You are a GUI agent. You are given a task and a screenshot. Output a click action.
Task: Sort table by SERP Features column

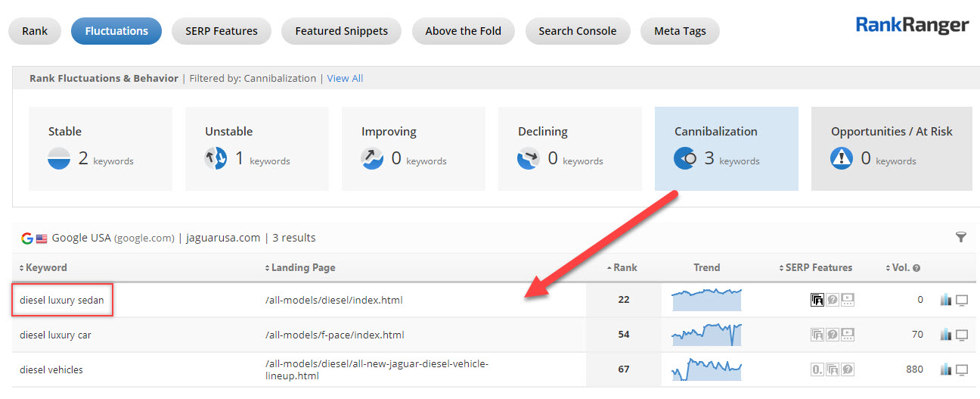(817, 267)
